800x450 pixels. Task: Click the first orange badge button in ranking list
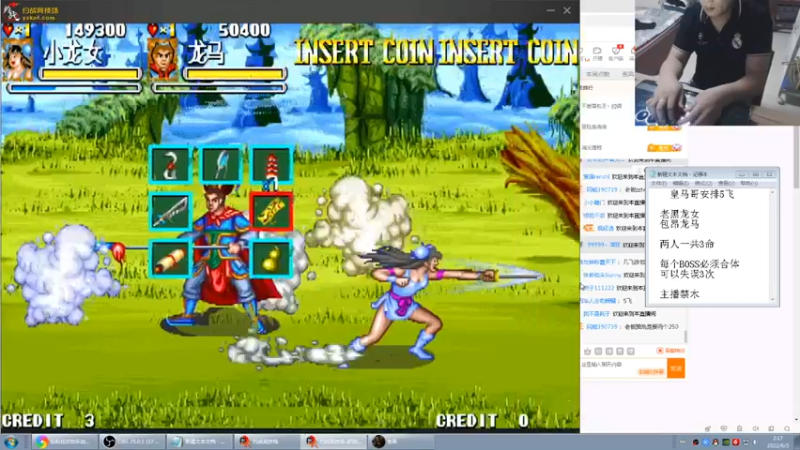pos(664,127)
